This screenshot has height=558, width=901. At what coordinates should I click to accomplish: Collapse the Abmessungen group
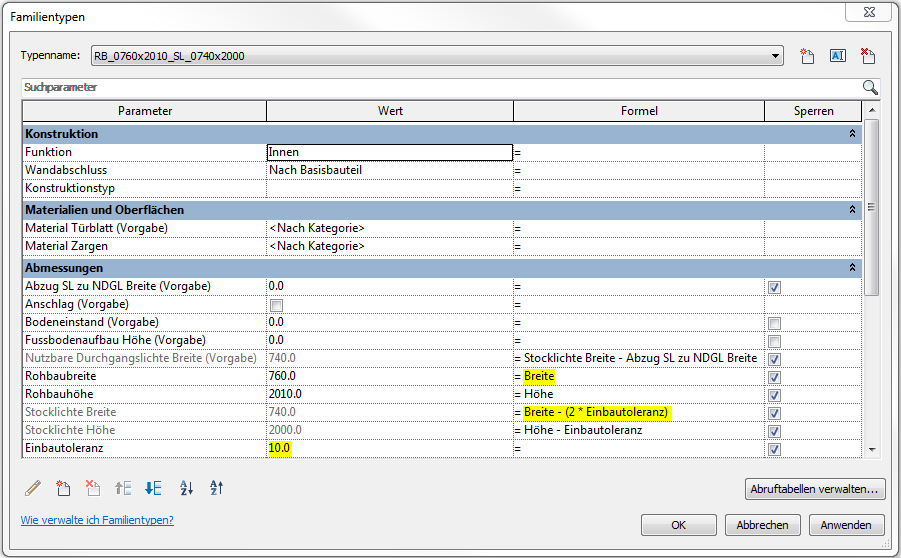[x=852, y=268]
